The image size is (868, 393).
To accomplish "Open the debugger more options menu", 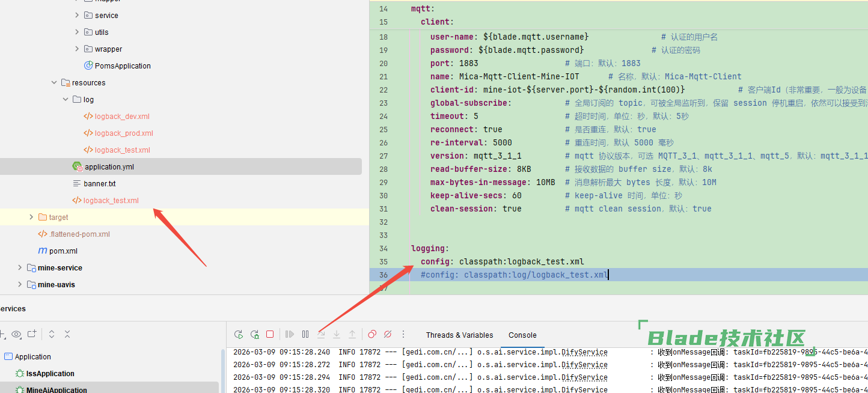I will [403, 335].
